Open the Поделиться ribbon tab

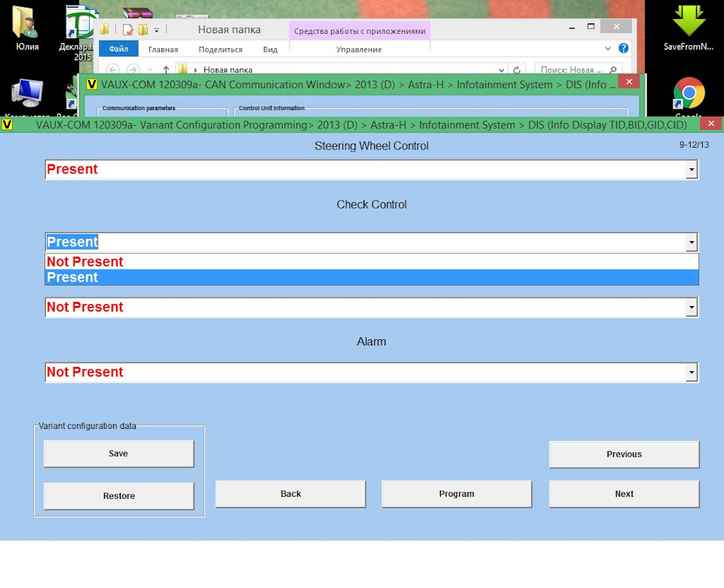pos(220,50)
